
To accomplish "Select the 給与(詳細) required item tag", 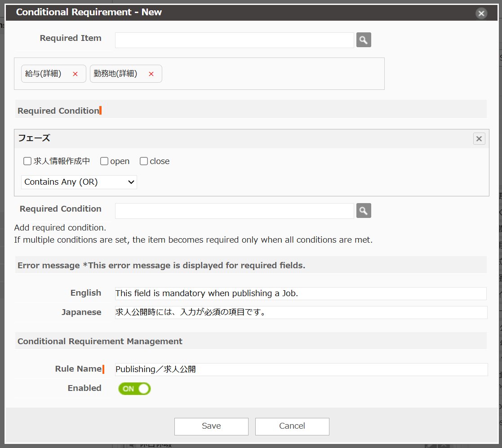I will (x=44, y=74).
